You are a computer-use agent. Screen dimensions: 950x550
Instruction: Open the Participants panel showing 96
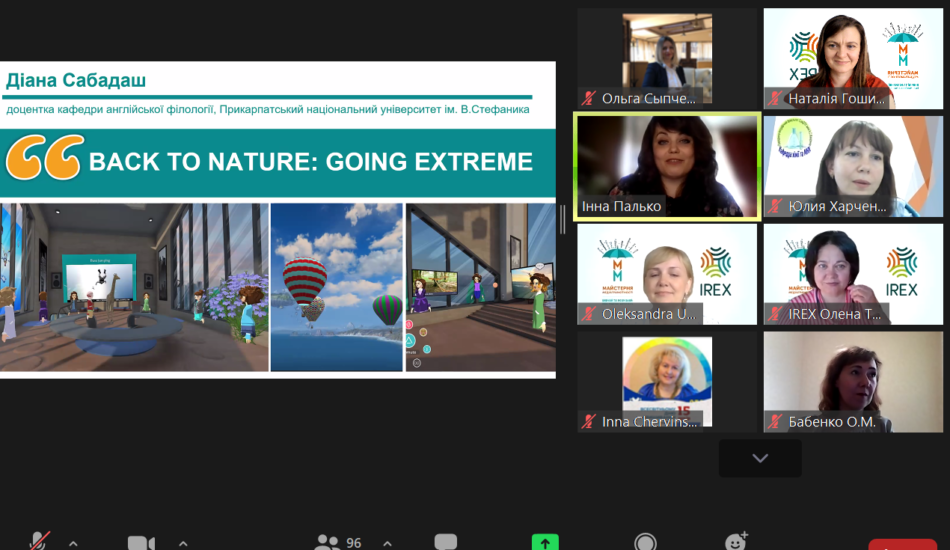(339, 542)
